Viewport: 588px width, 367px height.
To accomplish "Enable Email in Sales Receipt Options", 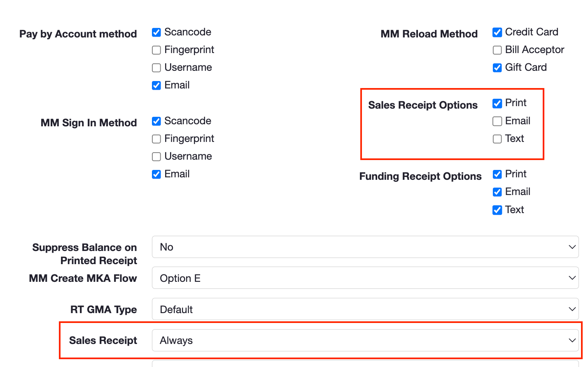I will tap(497, 121).
